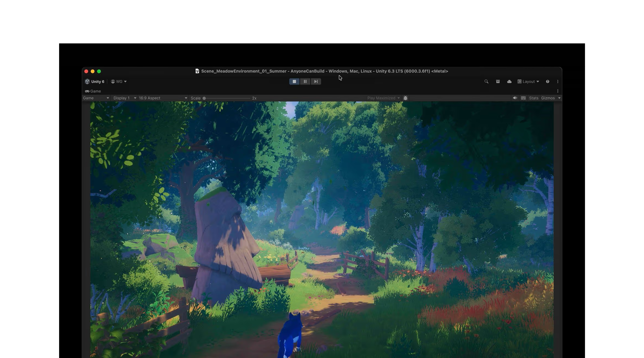Open the Layout dropdown

528,81
